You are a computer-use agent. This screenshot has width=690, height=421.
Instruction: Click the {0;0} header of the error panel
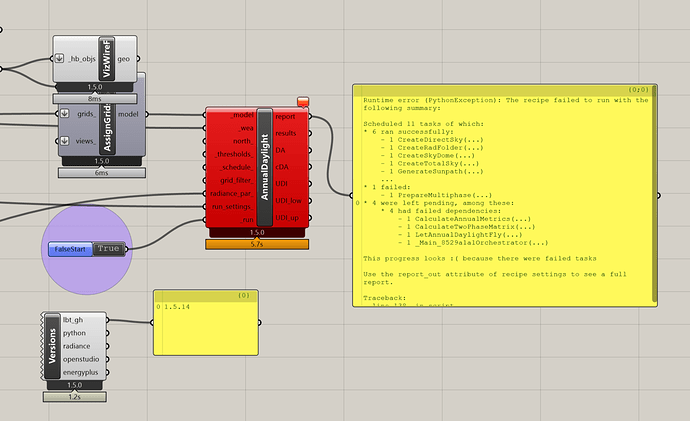[x=503, y=90]
